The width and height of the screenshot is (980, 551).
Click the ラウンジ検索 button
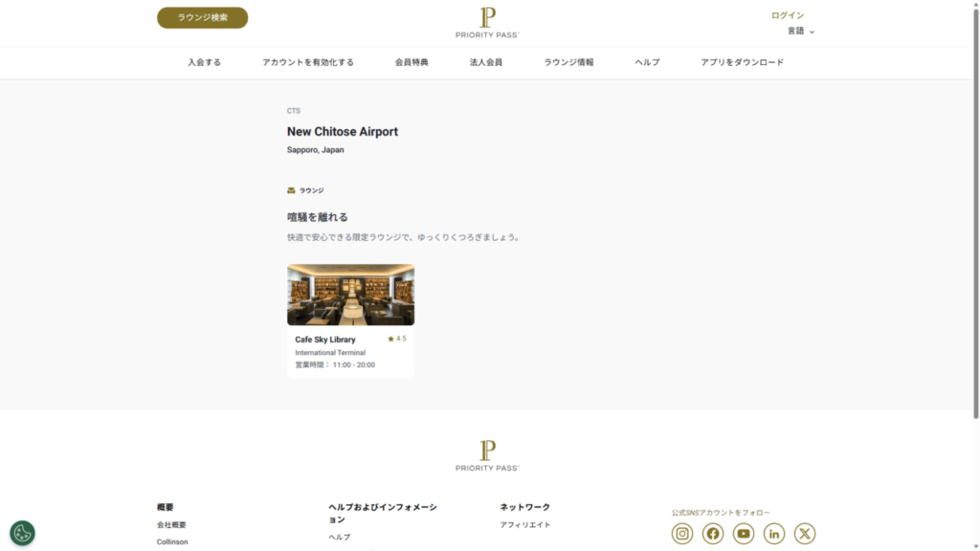click(x=203, y=17)
